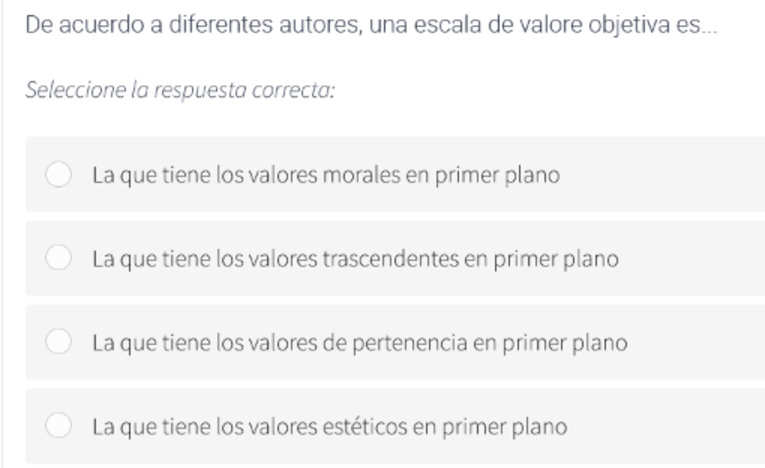Click the word 'trascendentes' in the second option
Viewport: 765px width, 468px height.
391,259
